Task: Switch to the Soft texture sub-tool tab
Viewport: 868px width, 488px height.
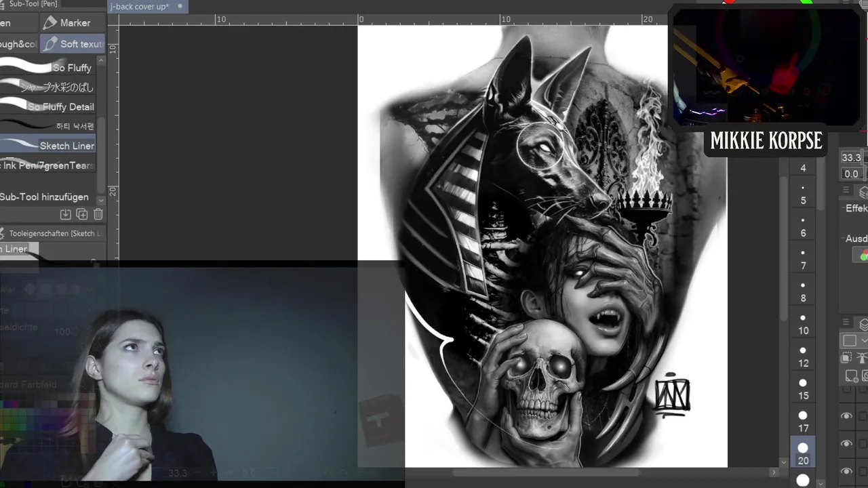Action: [73, 44]
